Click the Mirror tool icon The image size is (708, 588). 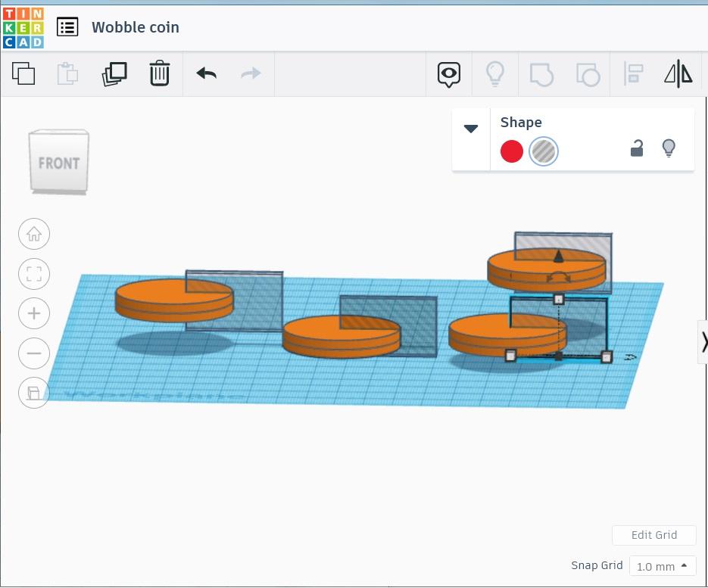[x=678, y=73]
